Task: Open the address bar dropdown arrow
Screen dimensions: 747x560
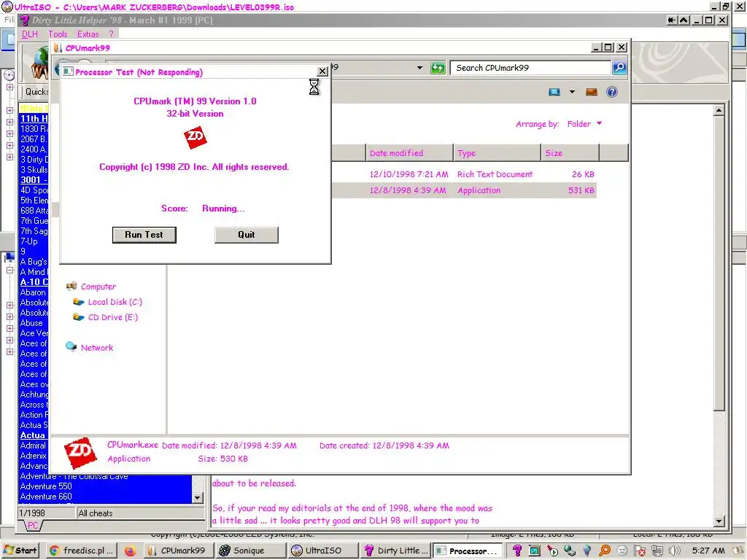Action: (419, 68)
